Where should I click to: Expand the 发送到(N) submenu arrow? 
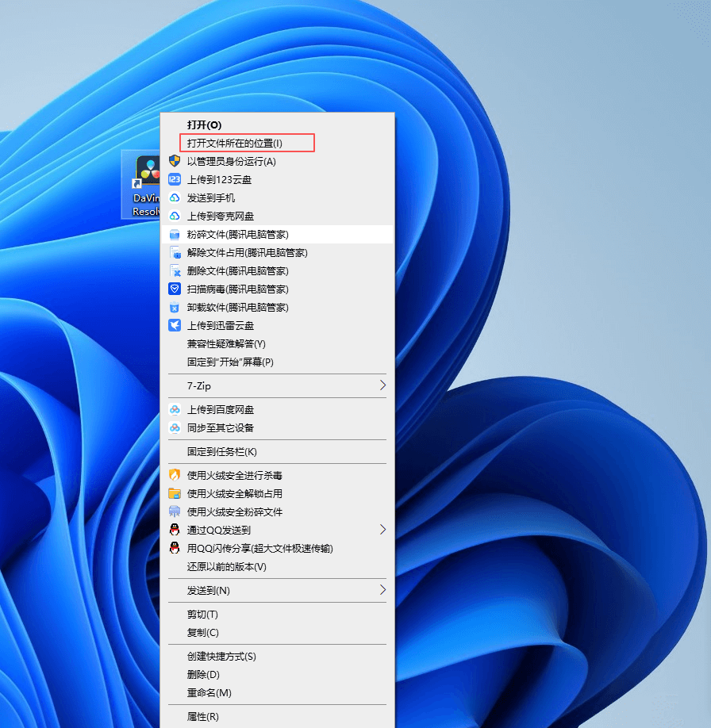tap(382, 590)
